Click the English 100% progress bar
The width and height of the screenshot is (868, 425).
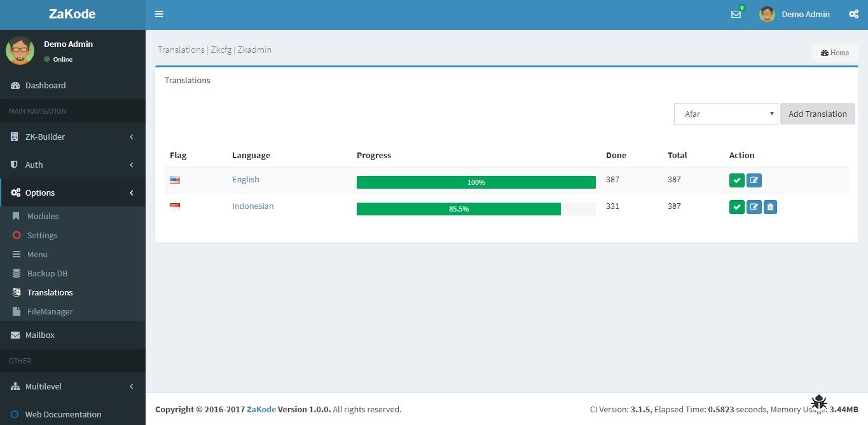coord(476,182)
